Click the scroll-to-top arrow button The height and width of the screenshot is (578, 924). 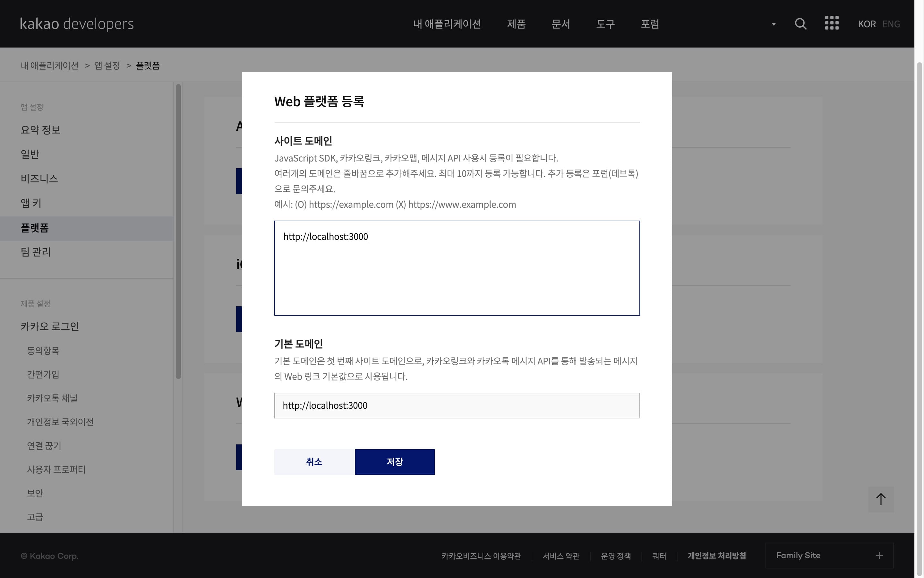point(880,499)
